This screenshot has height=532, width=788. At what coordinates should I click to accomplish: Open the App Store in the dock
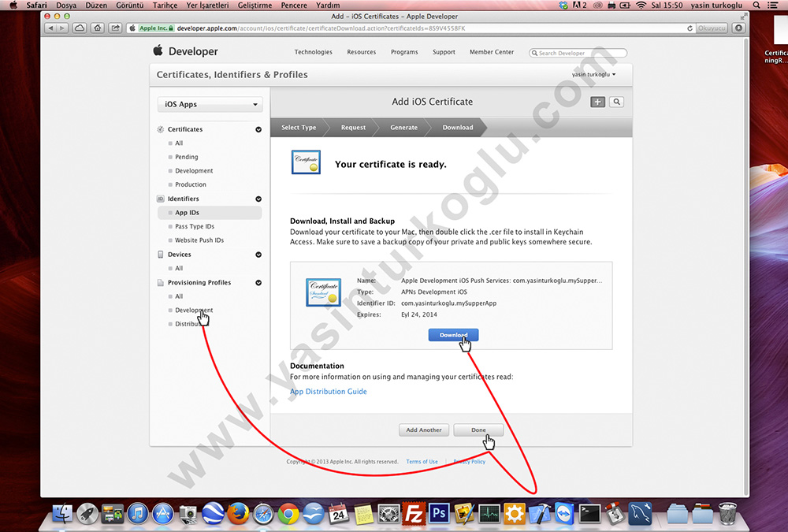163,514
